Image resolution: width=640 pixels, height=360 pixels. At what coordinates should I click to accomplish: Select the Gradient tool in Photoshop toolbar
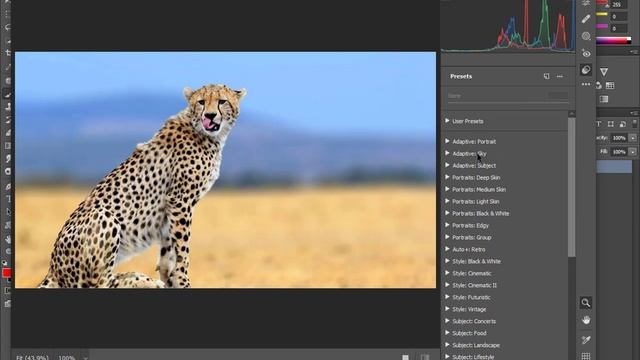(7, 146)
